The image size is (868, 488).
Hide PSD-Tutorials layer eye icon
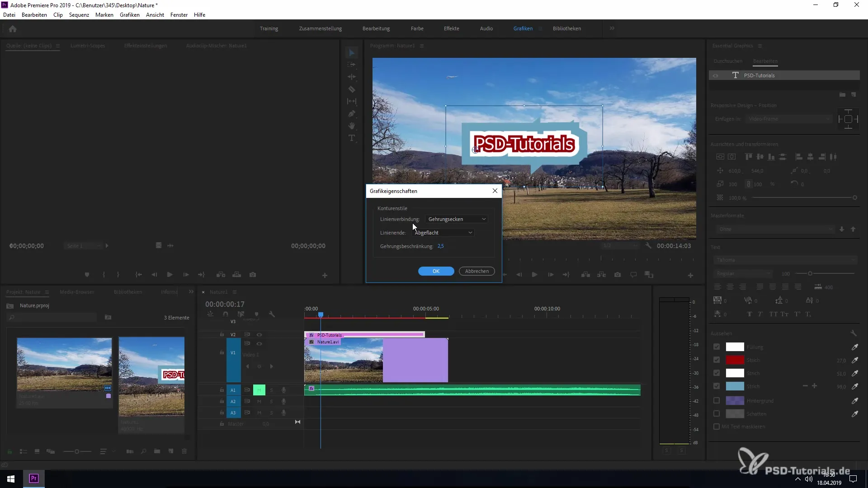point(716,75)
